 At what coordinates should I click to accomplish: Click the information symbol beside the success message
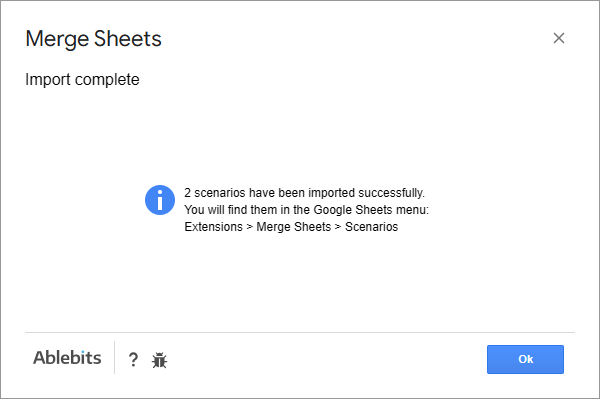coord(160,200)
